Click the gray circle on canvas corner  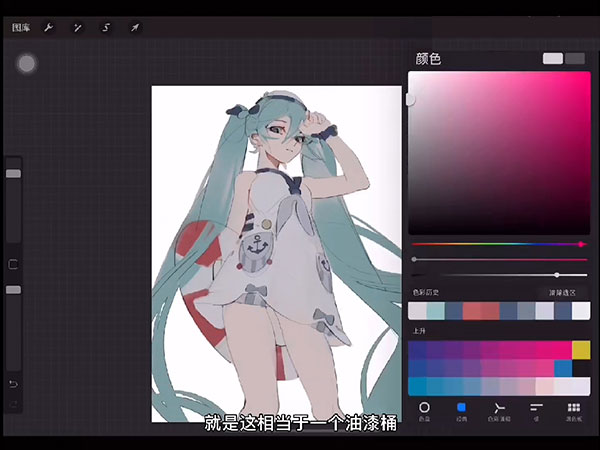[27, 64]
